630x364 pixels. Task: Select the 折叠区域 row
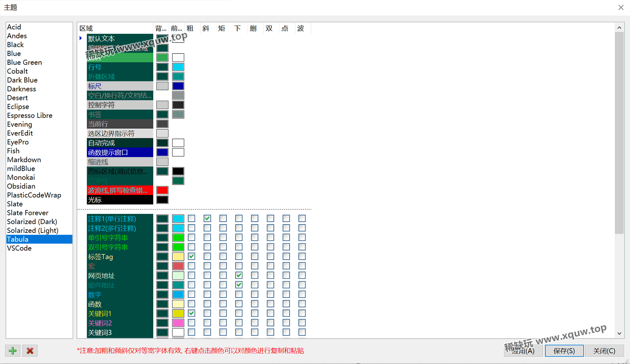coord(120,77)
